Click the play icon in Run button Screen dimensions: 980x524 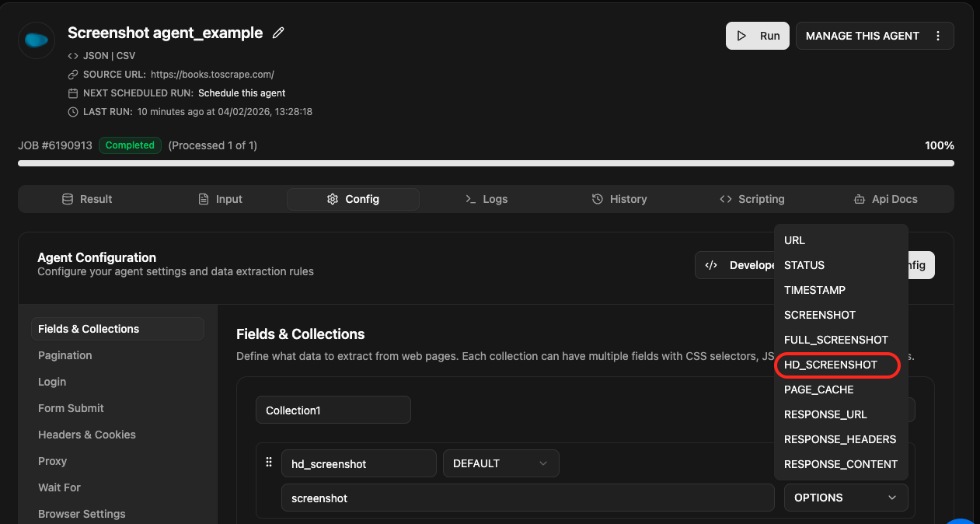coord(742,36)
